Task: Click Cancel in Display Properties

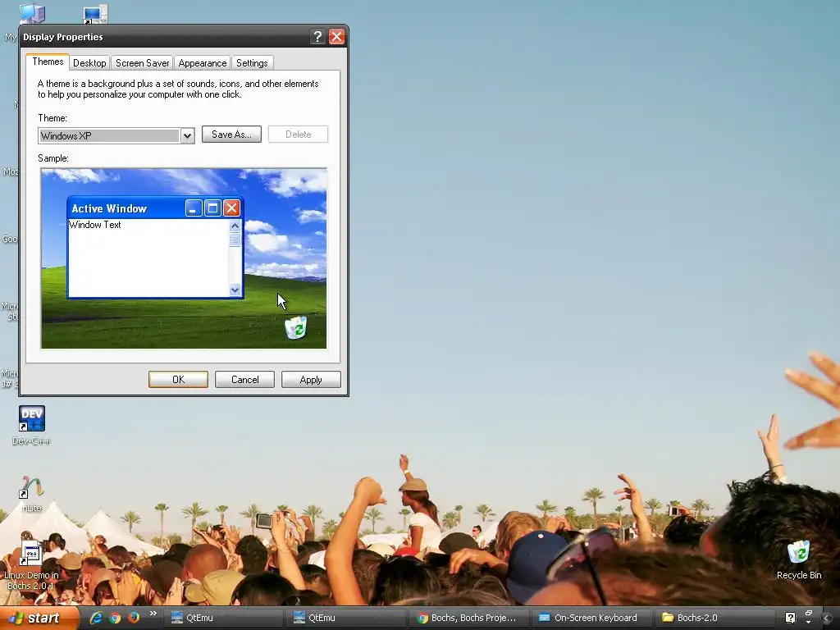Action: click(x=244, y=380)
